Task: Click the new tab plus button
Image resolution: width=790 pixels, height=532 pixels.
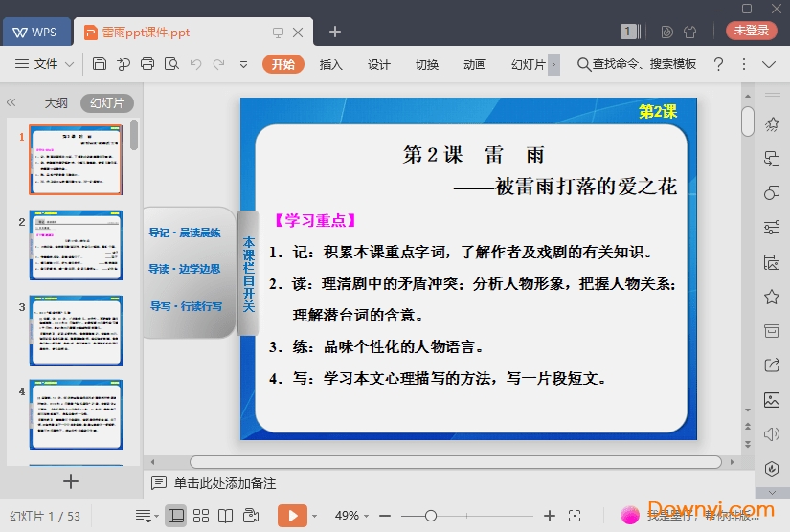Action: (x=335, y=33)
